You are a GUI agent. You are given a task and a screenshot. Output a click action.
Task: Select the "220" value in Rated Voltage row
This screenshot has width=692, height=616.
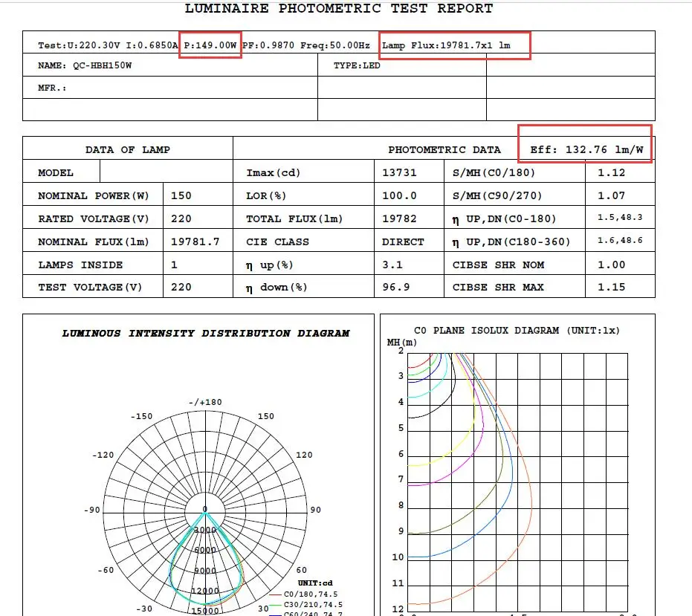181,219
